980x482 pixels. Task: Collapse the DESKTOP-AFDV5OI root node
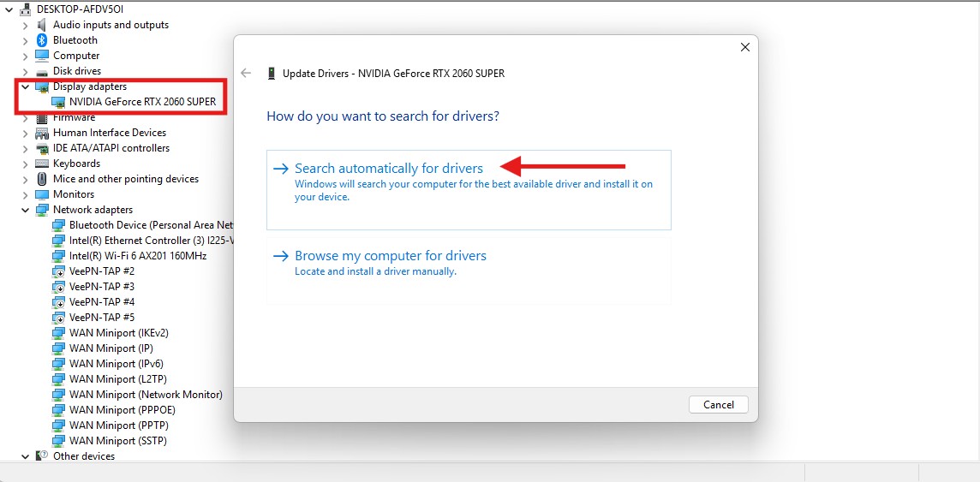pos(9,9)
